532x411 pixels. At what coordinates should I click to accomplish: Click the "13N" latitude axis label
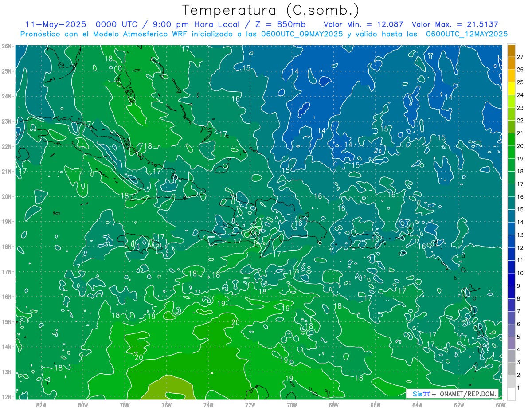6,372
